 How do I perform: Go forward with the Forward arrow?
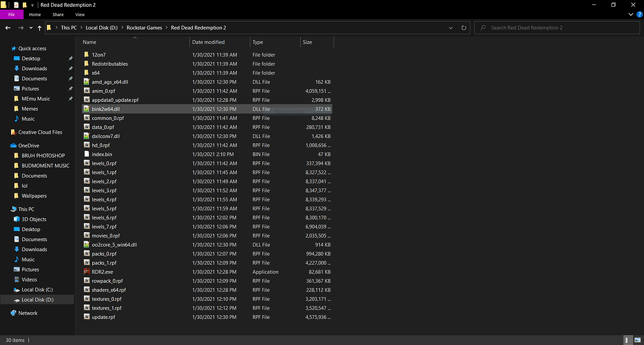[x=21, y=27]
